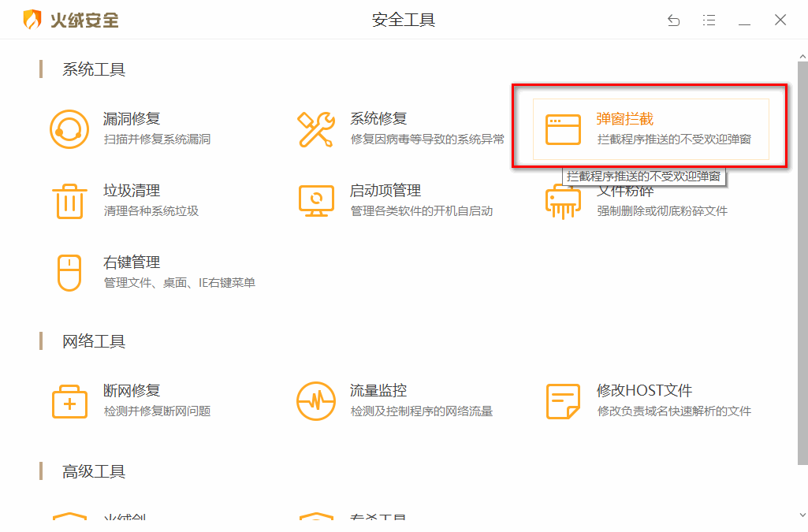The height and width of the screenshot is (532, 808).
Task: Open the 漏洞修复 vulnerability repair icon
Action: 69,128
